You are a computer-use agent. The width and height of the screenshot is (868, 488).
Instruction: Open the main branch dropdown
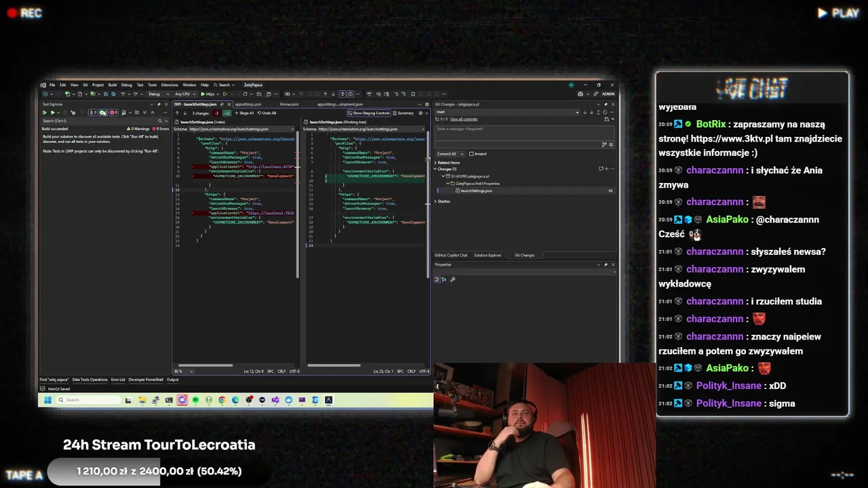(x=507, y=112)
